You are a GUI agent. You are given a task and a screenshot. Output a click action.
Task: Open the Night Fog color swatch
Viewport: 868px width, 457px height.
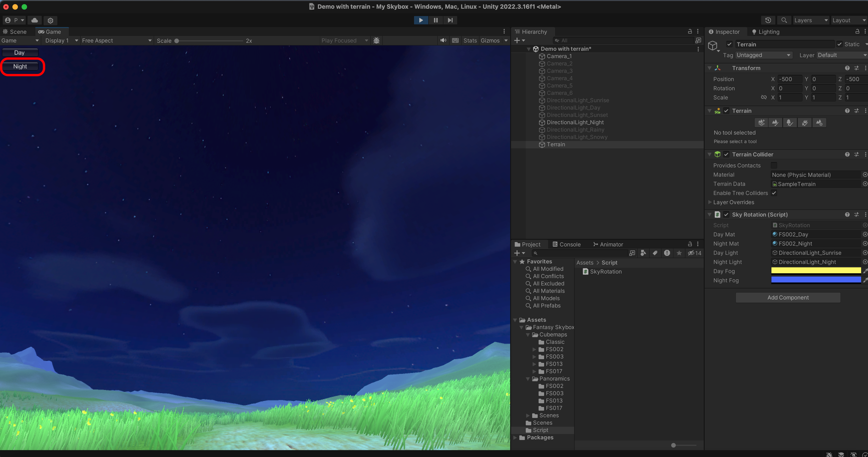[x=816, y=280]
